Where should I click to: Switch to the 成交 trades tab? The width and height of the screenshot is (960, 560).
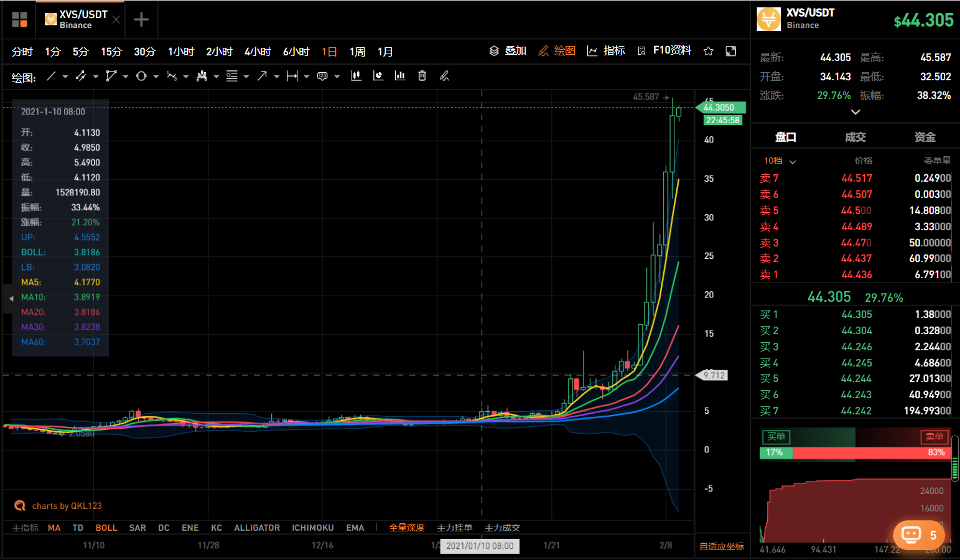click(x=855, y=137)
